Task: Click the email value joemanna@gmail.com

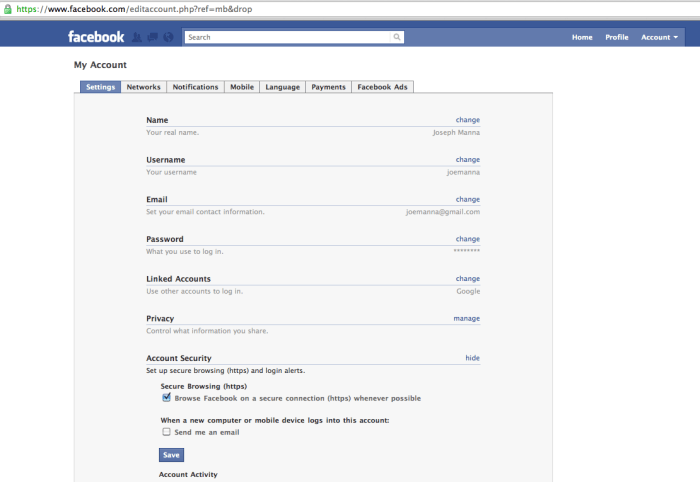Action: (x=443, y=212)
